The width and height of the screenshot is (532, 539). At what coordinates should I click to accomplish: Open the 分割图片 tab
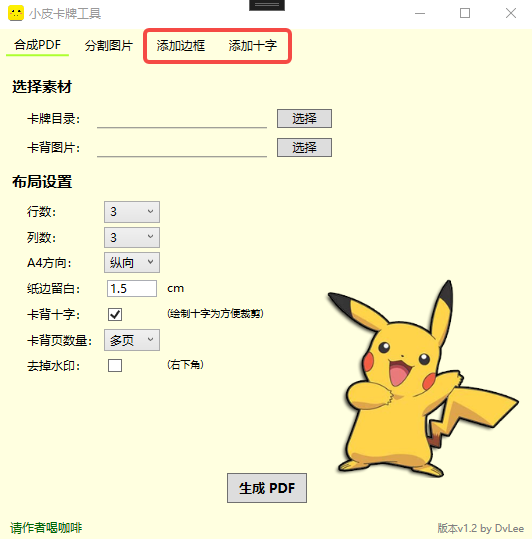[x=109, y=45]
